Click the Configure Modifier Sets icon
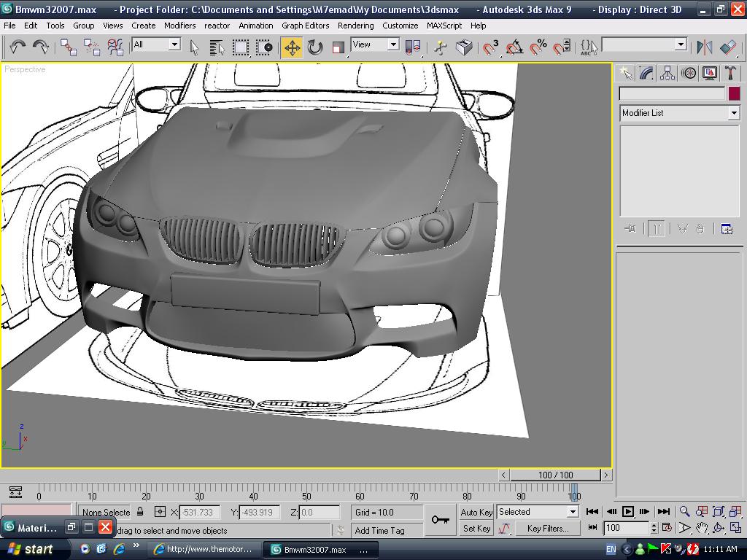747x560 pixels. (727, 229)
